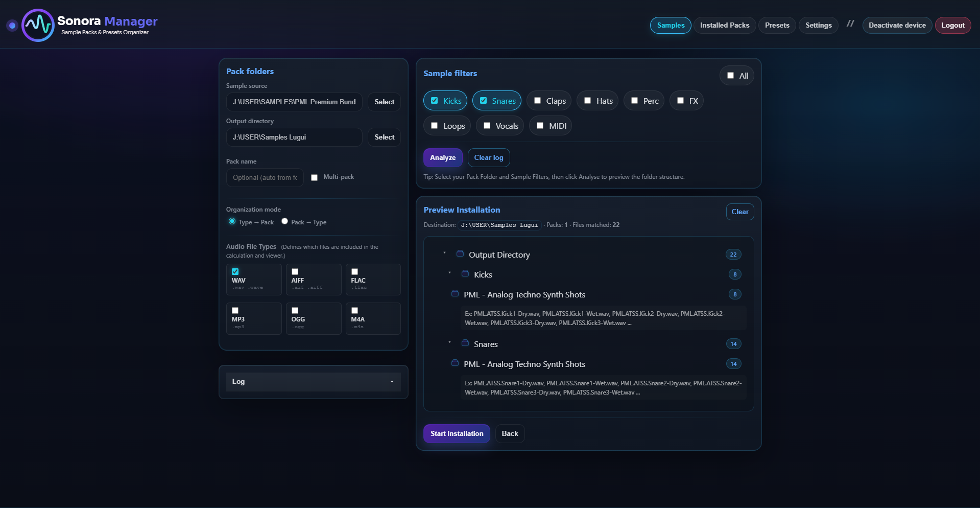980x508 pixels.
Task: Collapse the Kicks tree node
Action: [x=449, y=273]
